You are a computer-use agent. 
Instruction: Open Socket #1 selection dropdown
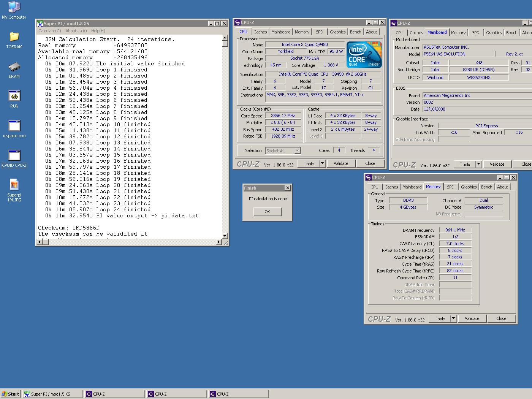[x=297, y=151]
